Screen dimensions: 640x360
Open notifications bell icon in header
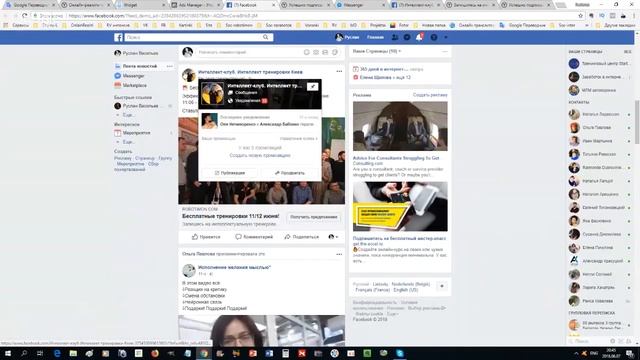click(x=419, y=37)
